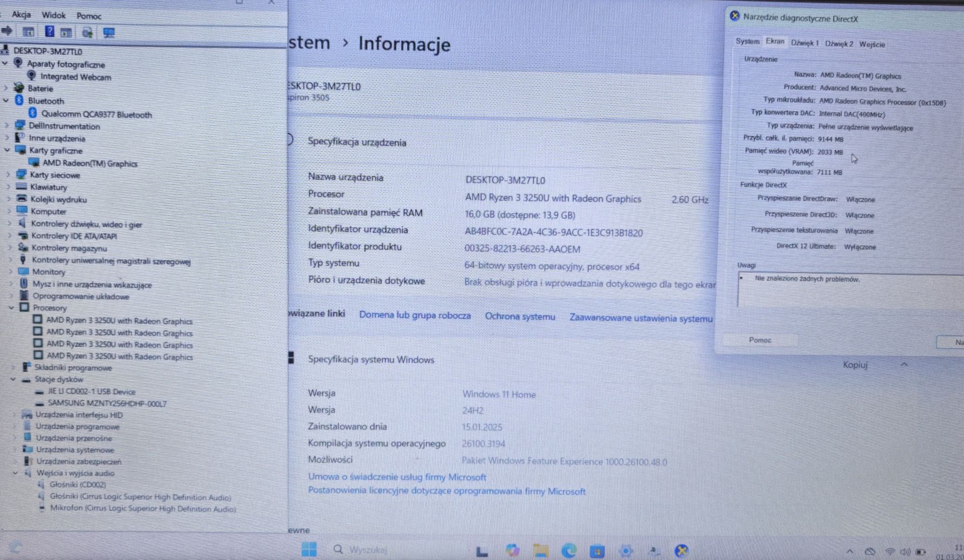The width and height of the screenshot is (964, 560).
Task: Click the speaker volume icon in system tray
Action: point(905,551)
